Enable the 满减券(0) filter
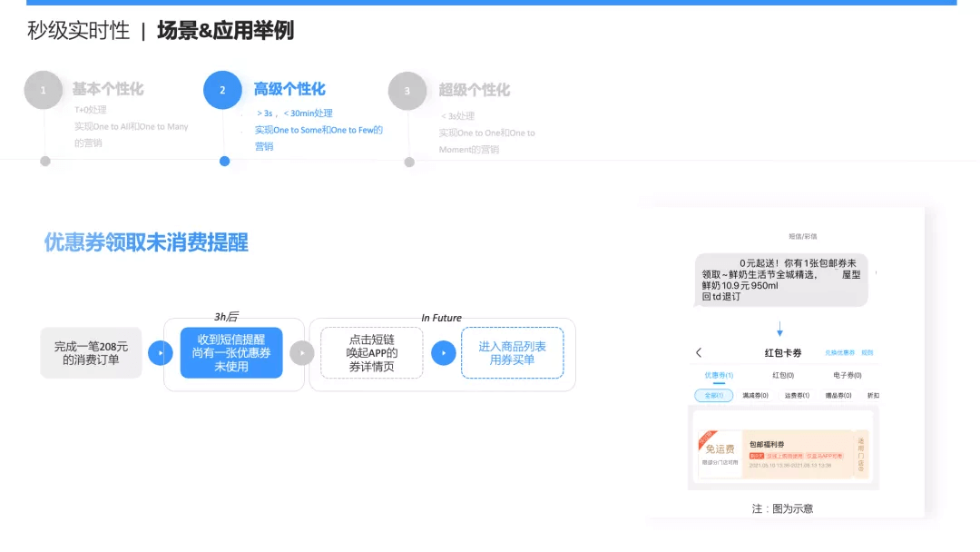 [757, 395]
